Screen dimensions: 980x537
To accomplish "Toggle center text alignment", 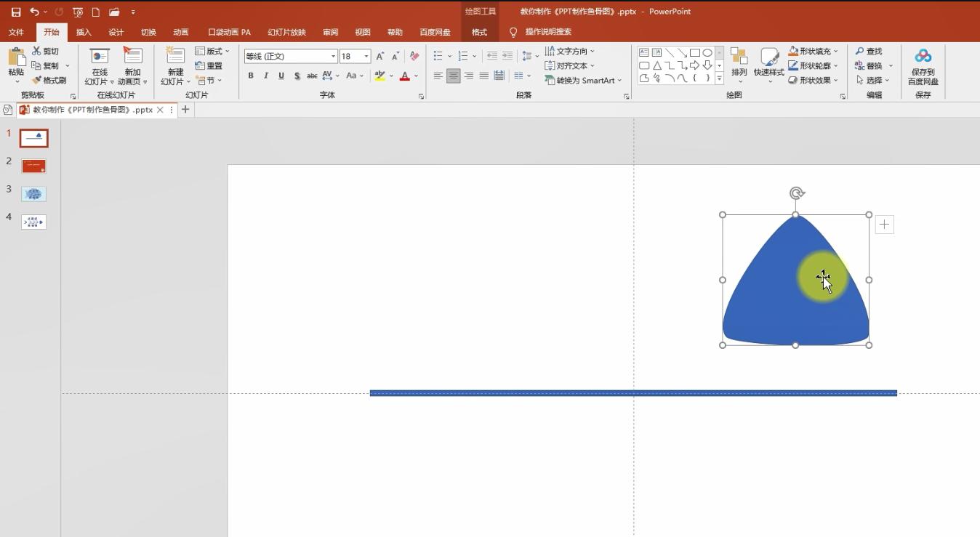I will click(453, 76).
